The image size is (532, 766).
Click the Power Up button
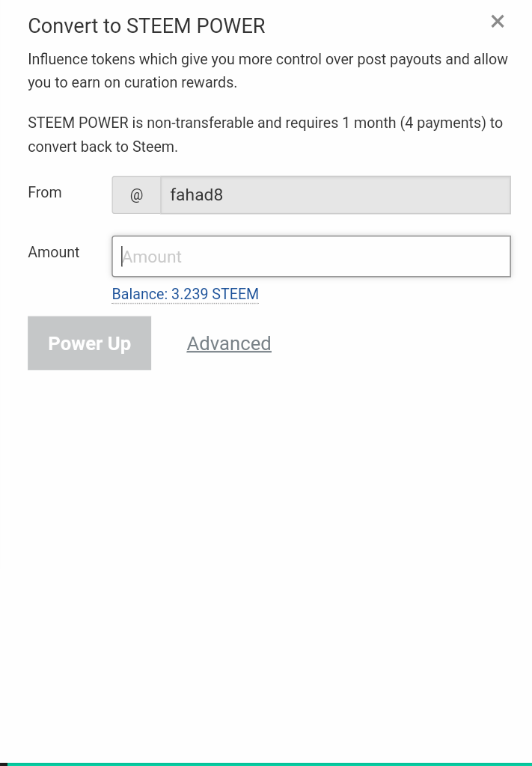click(89, 343)
